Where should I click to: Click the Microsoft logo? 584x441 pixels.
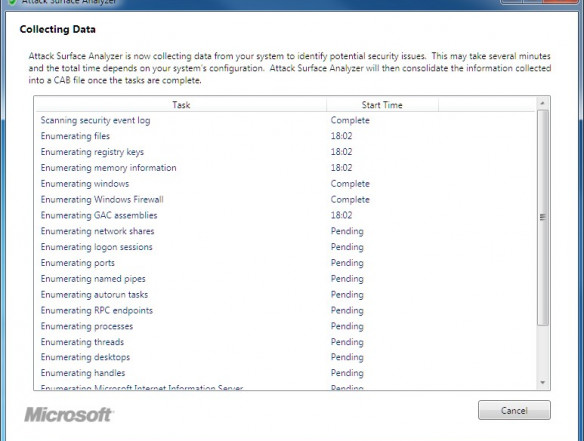pyautogui.click(x=69, y=415)
